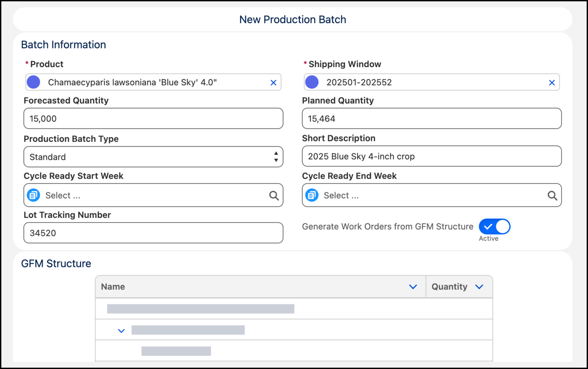Open the Quantity column header menu chevron
Viewport: 588px width, 369px height.
479,287
